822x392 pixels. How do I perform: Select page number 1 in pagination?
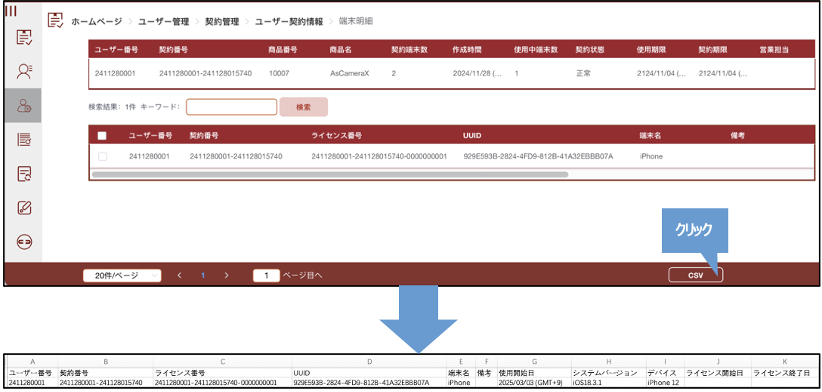point(203,276)
